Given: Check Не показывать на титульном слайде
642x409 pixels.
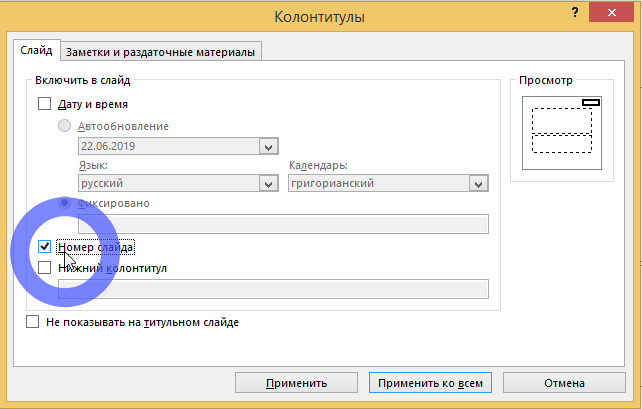Looking at the screenshot, I should [32, 322].
